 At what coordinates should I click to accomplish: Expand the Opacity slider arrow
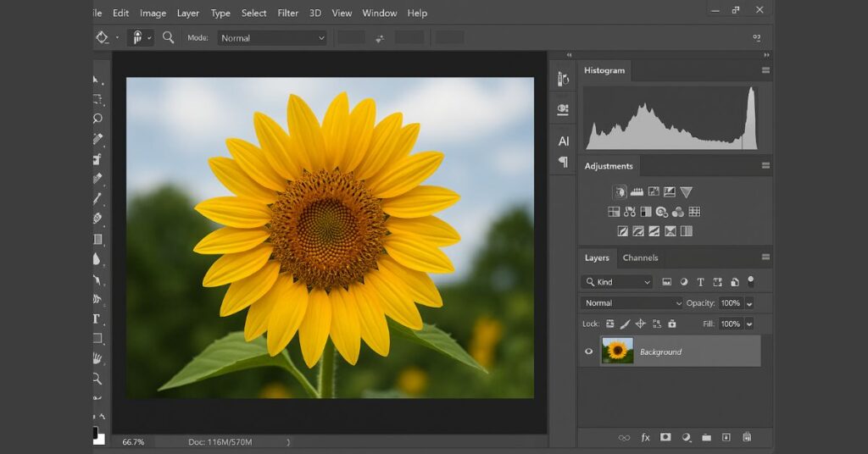[749, 303]
